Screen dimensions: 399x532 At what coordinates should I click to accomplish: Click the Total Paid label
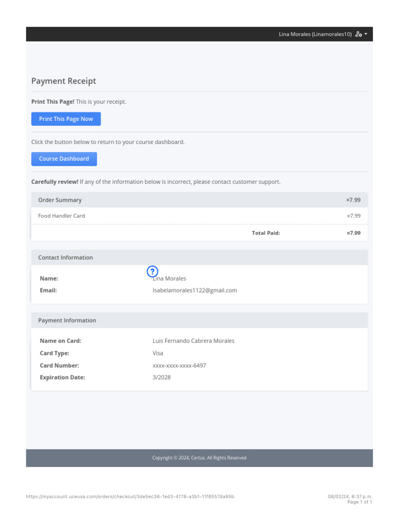(265, 233)
